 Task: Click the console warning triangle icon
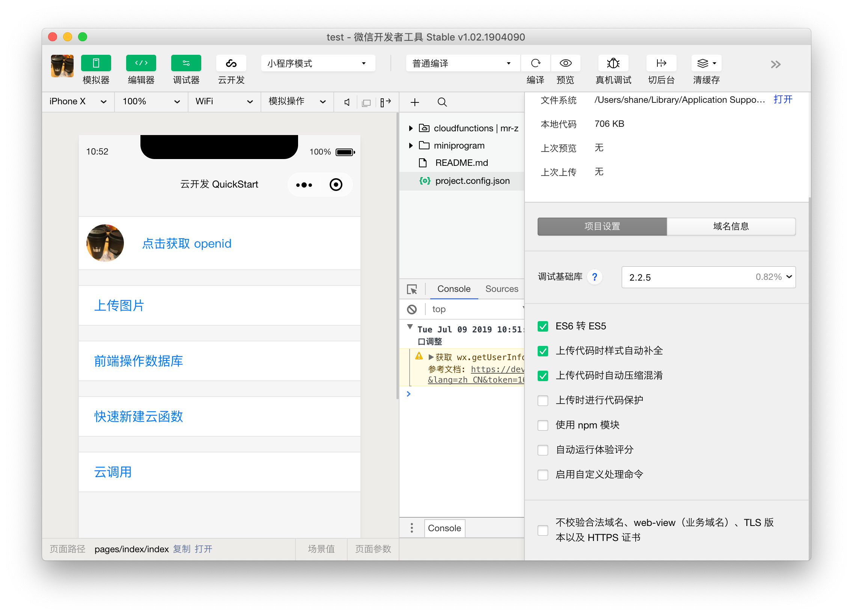tap(419, 356)
